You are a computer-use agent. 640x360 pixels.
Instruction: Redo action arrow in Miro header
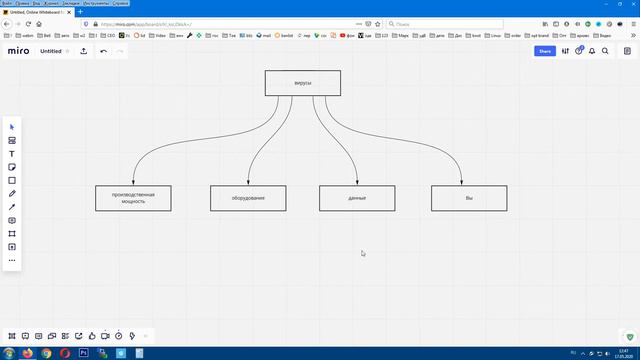point(120,51)
